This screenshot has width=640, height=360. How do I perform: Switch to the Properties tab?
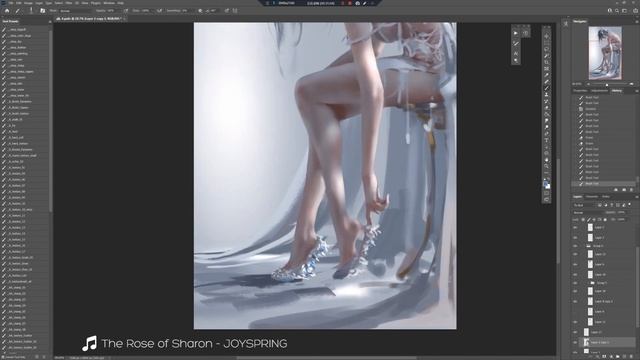tap(580, 91)
